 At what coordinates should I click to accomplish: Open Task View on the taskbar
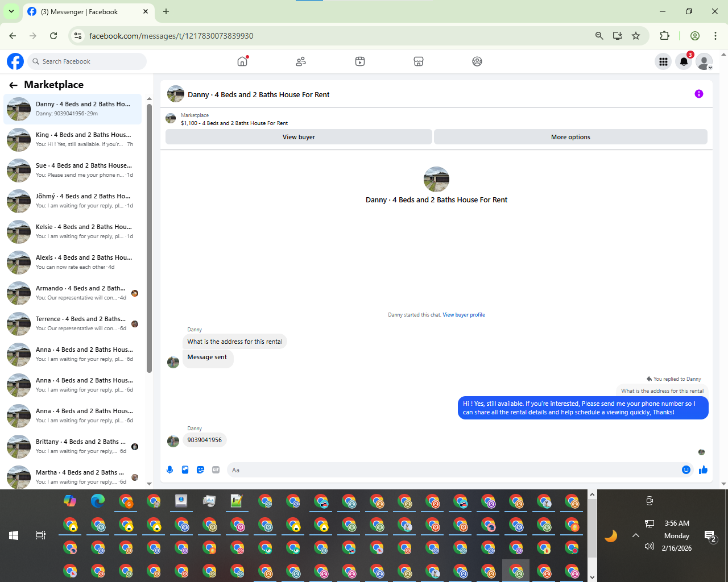(41, 535)
